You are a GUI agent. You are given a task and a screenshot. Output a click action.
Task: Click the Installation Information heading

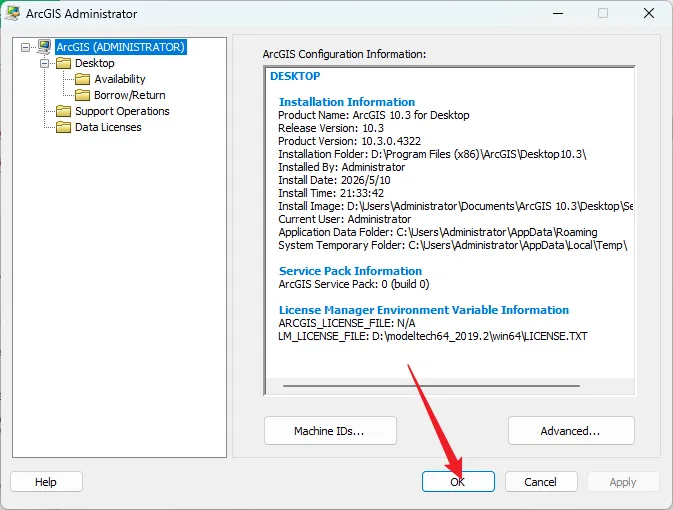pos(347,102)
